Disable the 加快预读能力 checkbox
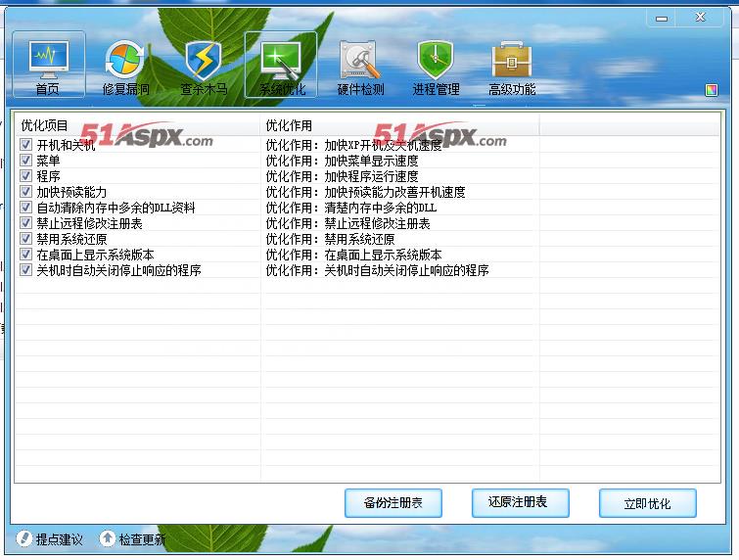This screenshot has width=739, height=560. [25, 191]
